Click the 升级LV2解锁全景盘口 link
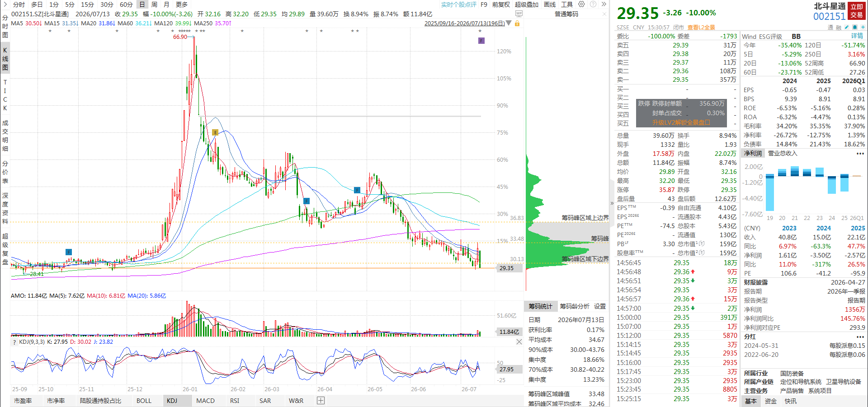This screenshot has width=868, height=407. click(681, 122)
